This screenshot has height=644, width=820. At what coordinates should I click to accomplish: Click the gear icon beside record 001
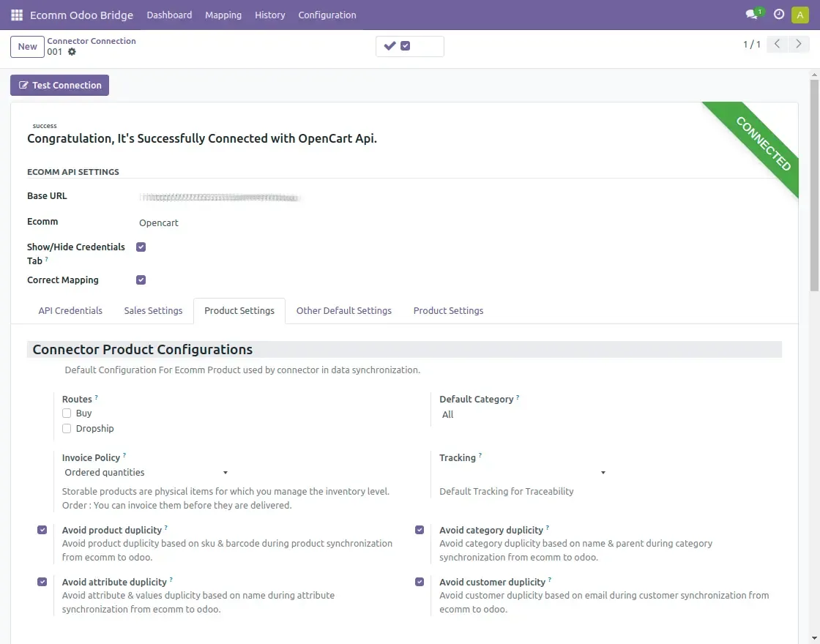coord(70,52)
